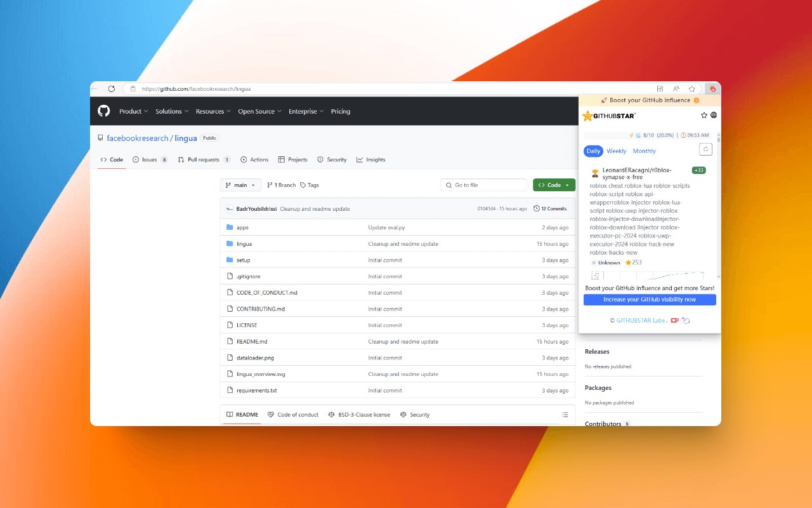Click the site info lock icon
812x508 pixels.
pos(133,89)
